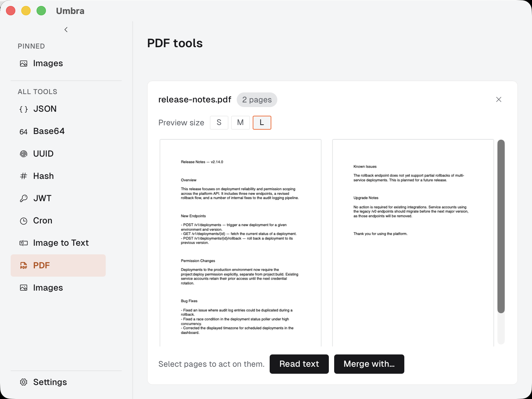
Task: Set preview size to S
Action: coord(219,123)
